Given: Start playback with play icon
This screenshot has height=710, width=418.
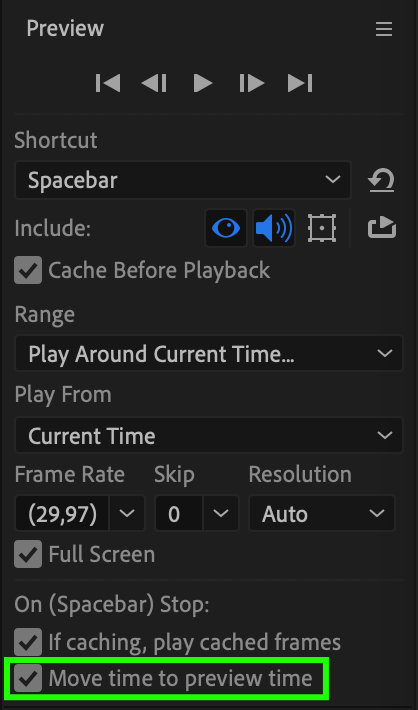Looking at the screenshot, I should click(202, 83).
